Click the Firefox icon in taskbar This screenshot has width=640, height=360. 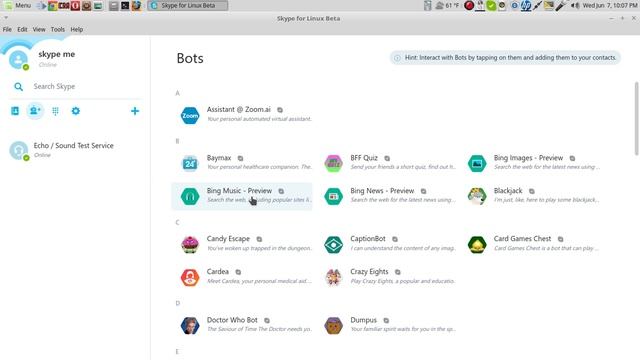[x=136, y=5]
